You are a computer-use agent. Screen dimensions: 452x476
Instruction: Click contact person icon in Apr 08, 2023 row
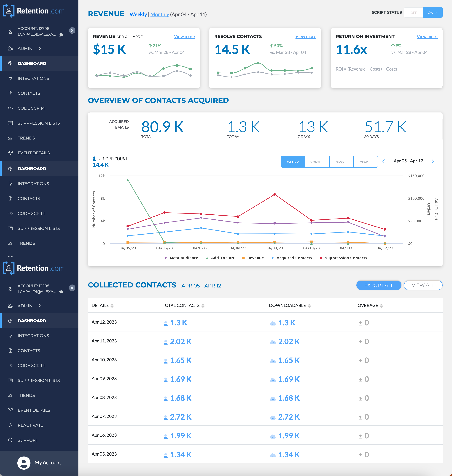165,399
